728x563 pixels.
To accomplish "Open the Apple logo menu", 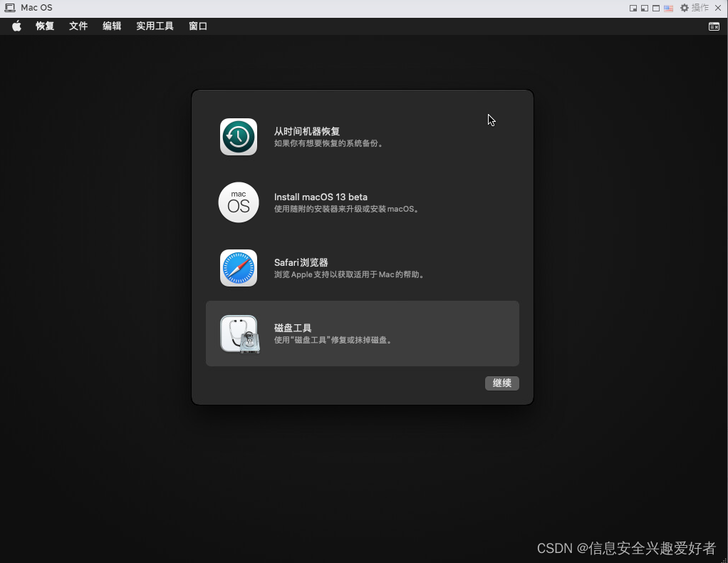I will point(16,26).
